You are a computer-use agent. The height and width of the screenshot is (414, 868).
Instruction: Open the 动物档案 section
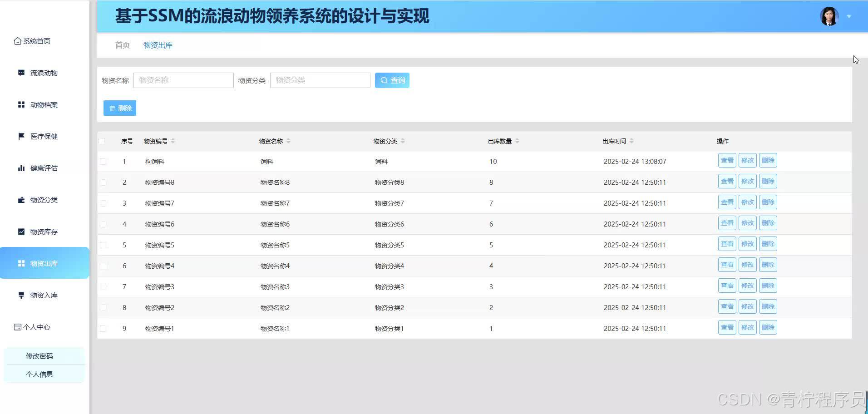coord(44,104)
